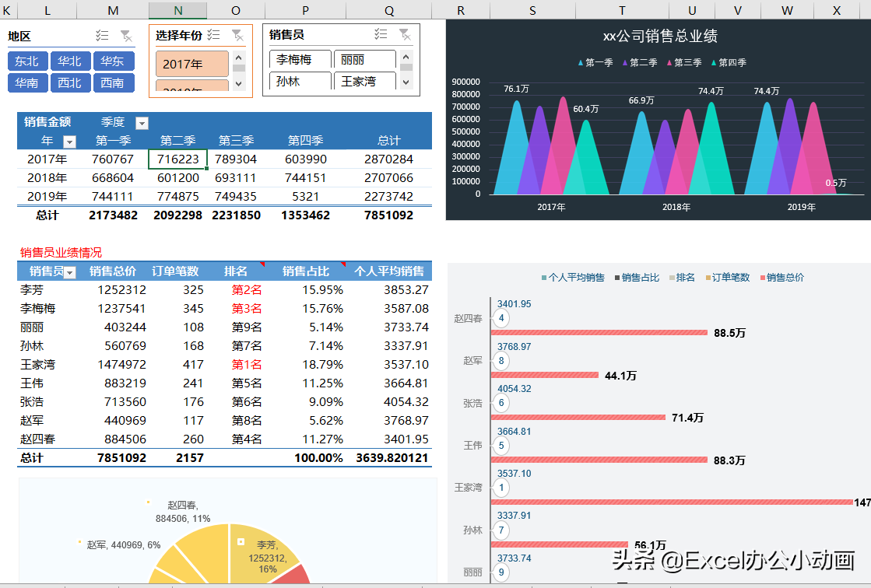Image resolution: width=871 pixels, height=588 pixels.
Task: Click 第三季 legend entry in chart
Action: coord(684,63)
